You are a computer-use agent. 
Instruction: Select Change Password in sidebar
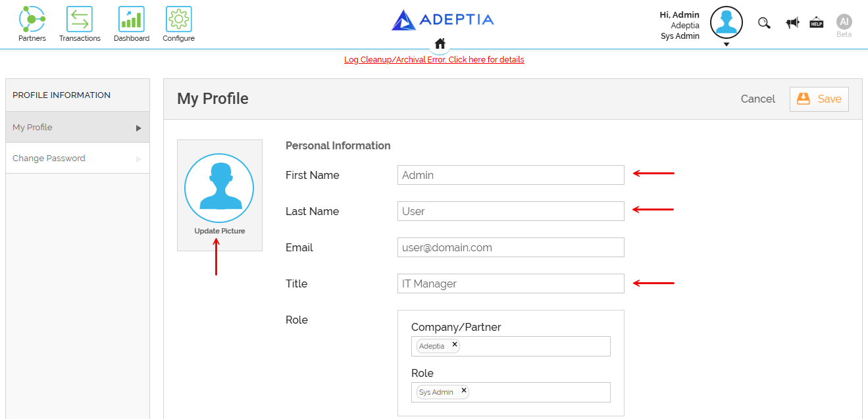tap(78, 158)
